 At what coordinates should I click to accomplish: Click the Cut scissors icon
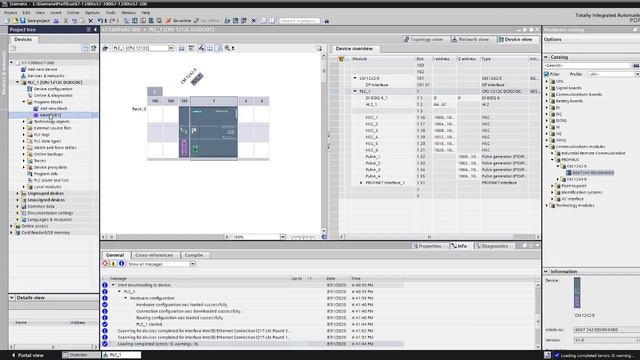tap(65, 20)
